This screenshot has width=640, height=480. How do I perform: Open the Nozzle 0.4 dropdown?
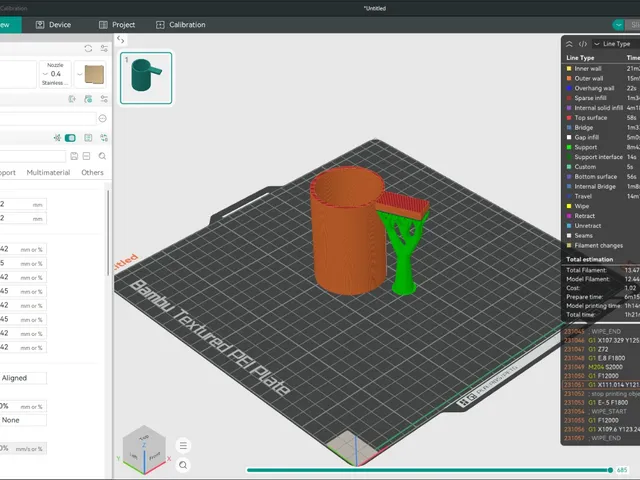coord(55,74)
